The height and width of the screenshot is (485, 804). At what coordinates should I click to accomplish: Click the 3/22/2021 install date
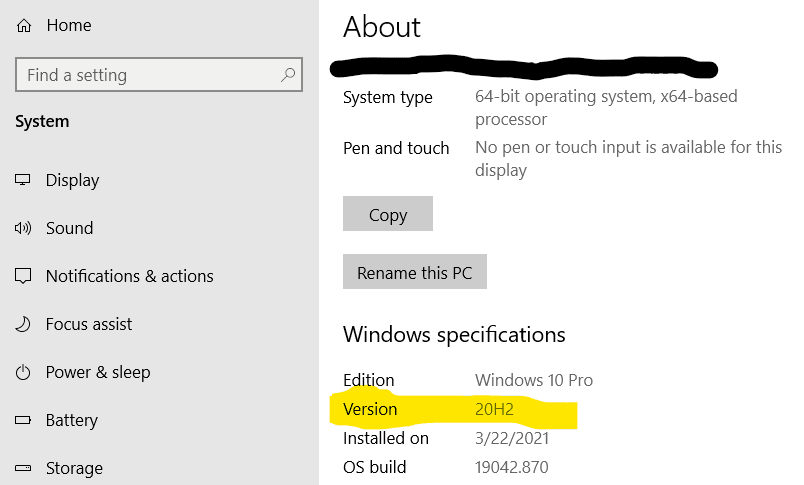coord(512,438)
